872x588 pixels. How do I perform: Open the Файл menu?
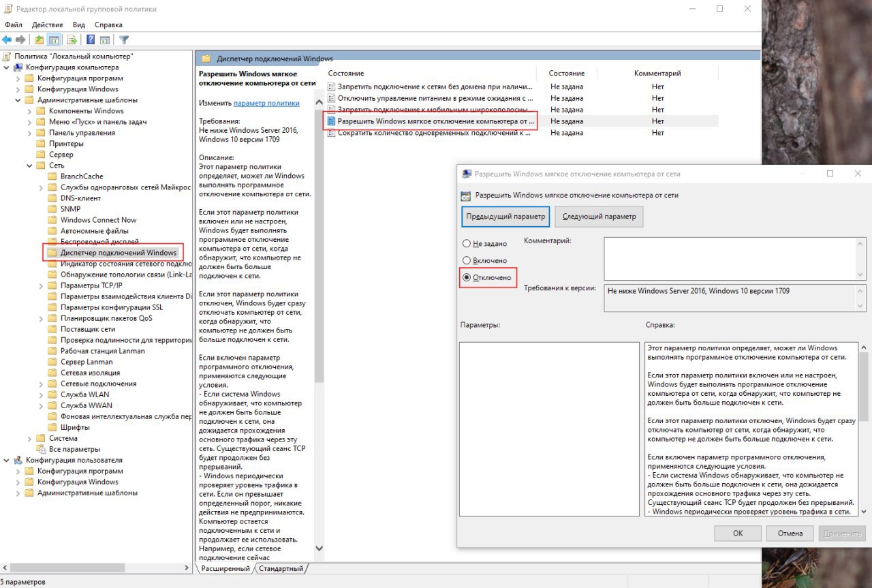coord(14,25)
